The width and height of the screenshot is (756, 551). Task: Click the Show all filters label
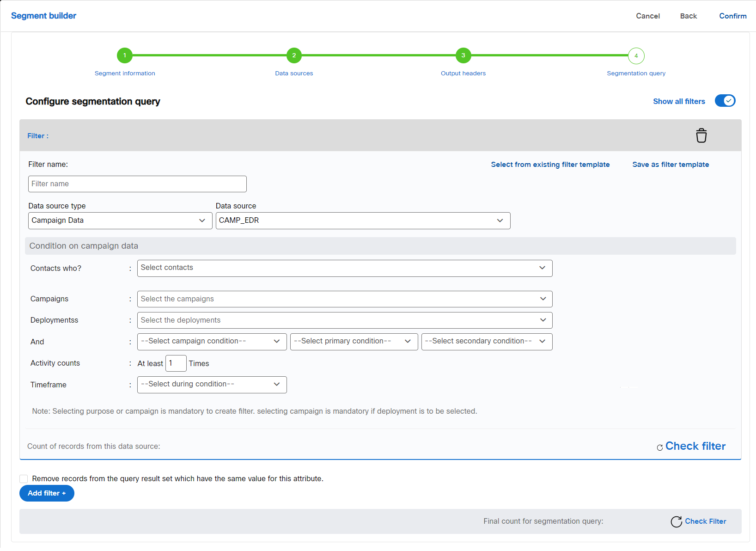679,101
